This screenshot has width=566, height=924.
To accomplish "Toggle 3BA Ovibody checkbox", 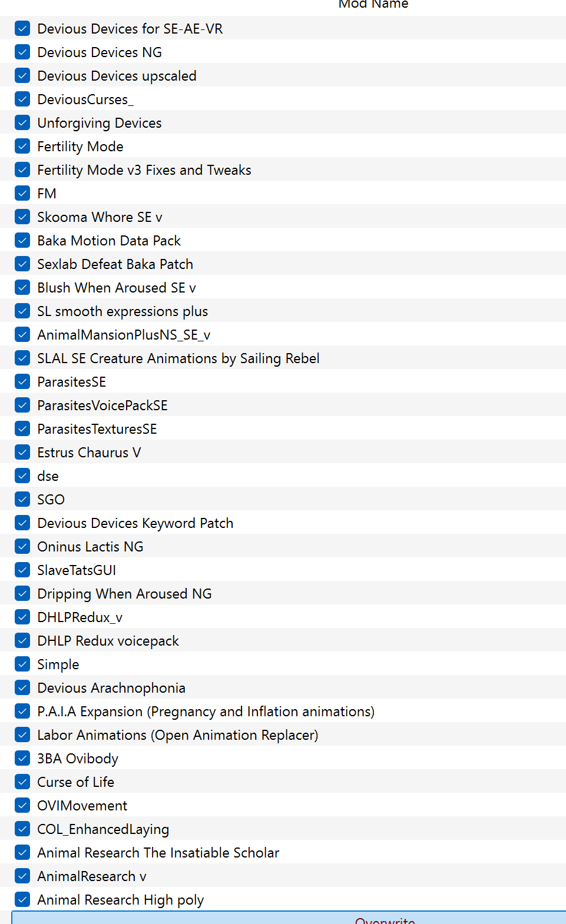I will pos(22,758).
